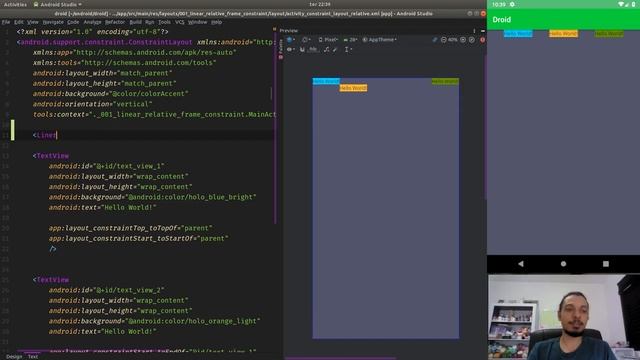
Task: Open the Navigate menu
Action: [x=53, y=22]
